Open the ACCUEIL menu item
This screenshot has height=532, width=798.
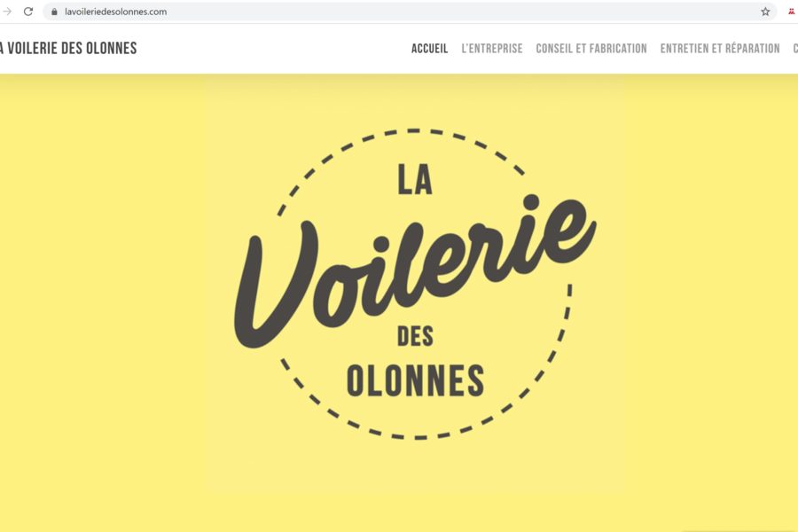(x=429, y=49)
